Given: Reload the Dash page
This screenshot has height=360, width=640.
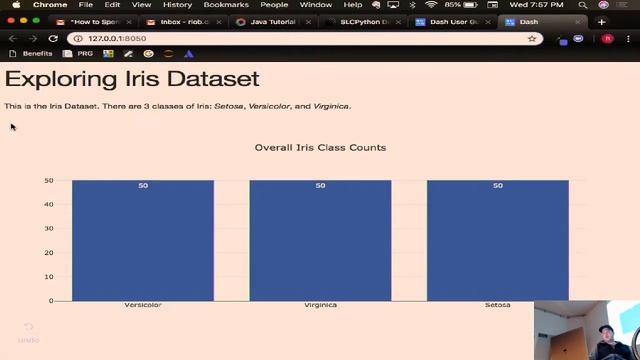Looking at the screenshot, I should click(x=53, y=38).
